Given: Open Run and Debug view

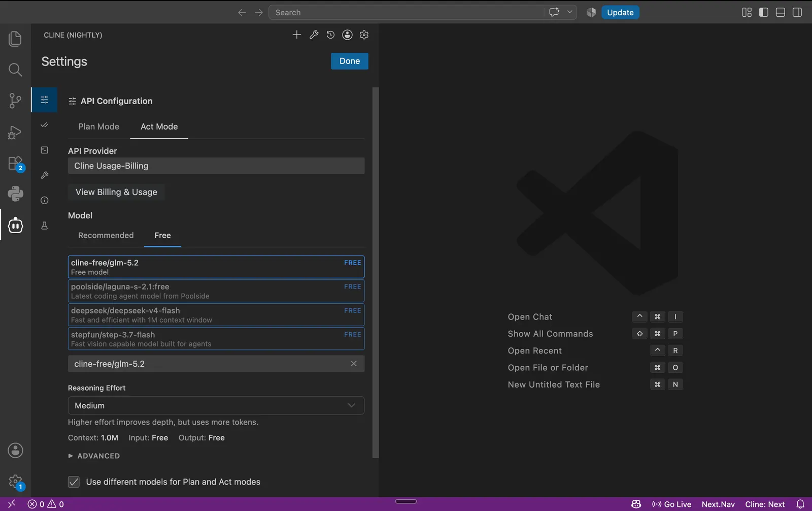Looking at the screenshot, I should pyautogui.click(x=15, y=132).
